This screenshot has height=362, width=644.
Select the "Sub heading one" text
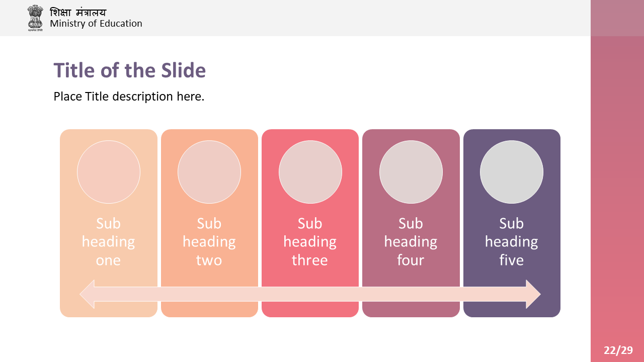coord(109,241)
